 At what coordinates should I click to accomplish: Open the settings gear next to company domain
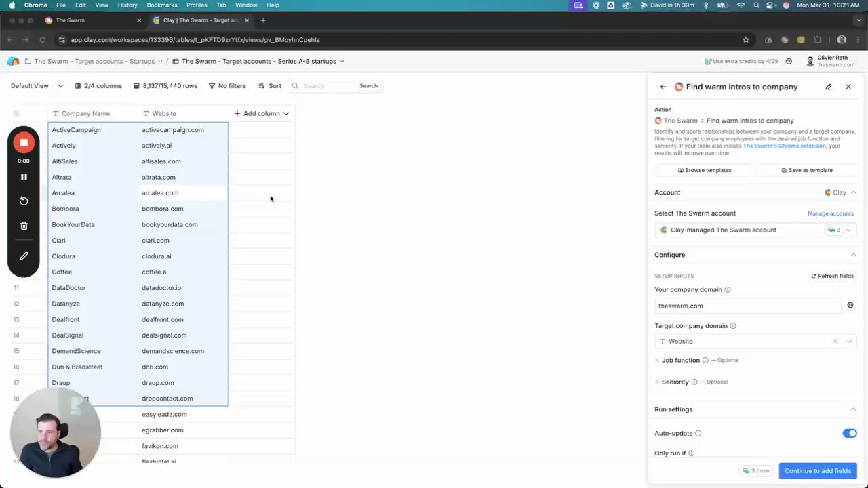850,306
